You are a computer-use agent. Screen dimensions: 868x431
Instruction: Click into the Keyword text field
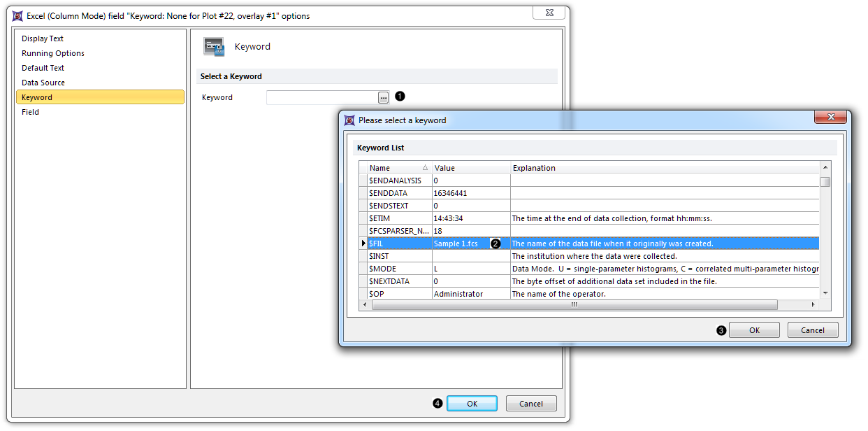[x=321, y=97]
